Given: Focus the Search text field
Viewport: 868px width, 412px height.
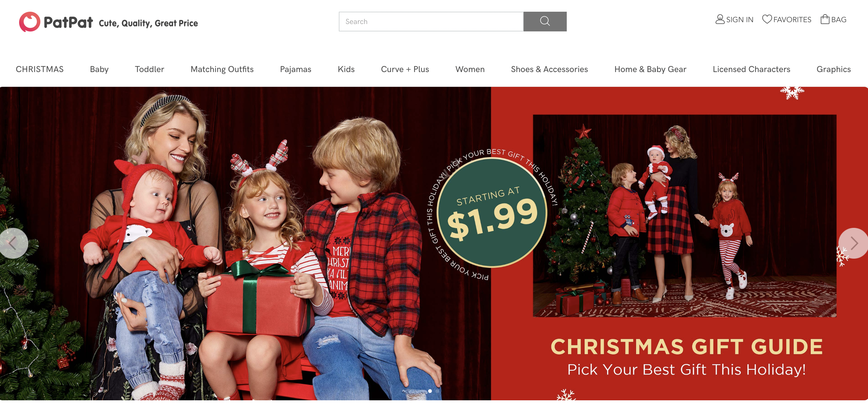Looking at the screenshot, I should coord(431,22).
